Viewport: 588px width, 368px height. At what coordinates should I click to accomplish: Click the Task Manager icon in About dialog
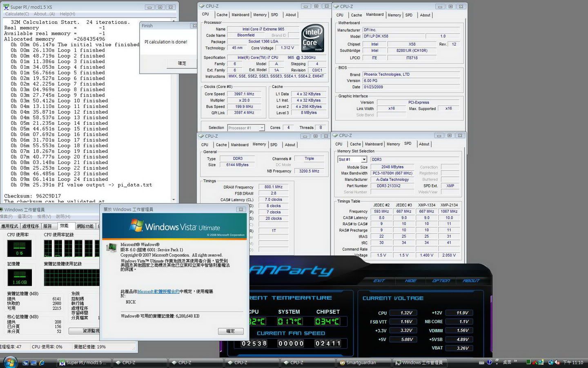[x=111, y=248]
